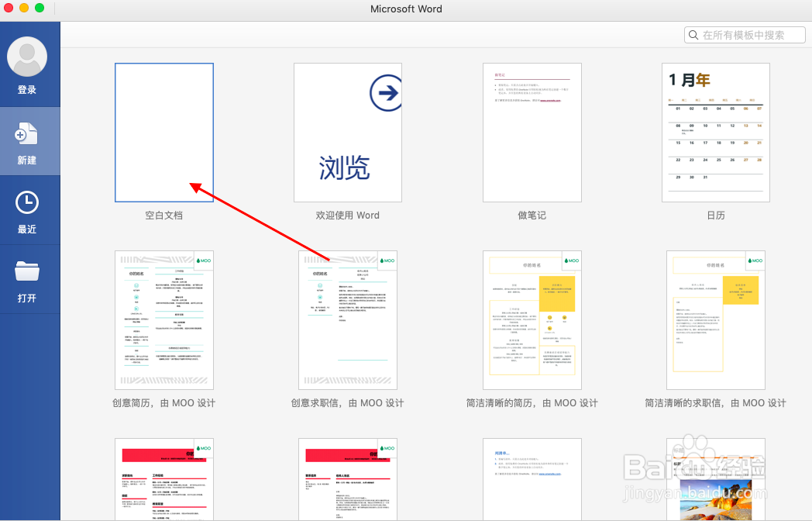The image size is (812, 521).
Task: Click the 欢迎使用 Word label
Action: pyautogui.click(x=347, y=215)
